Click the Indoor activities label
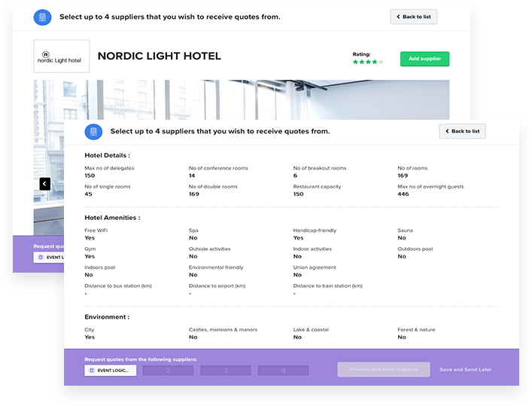532x406 pixels. [x=312, y=249]
